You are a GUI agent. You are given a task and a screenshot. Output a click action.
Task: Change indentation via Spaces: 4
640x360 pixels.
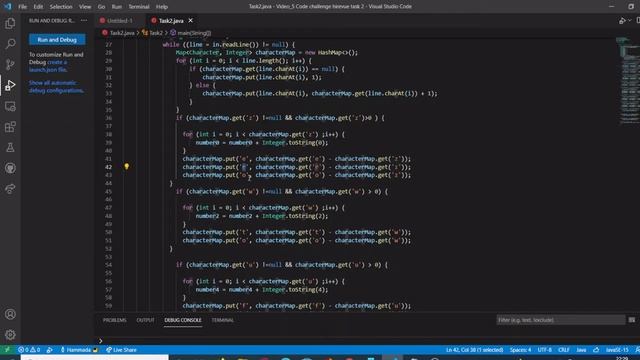520,350
